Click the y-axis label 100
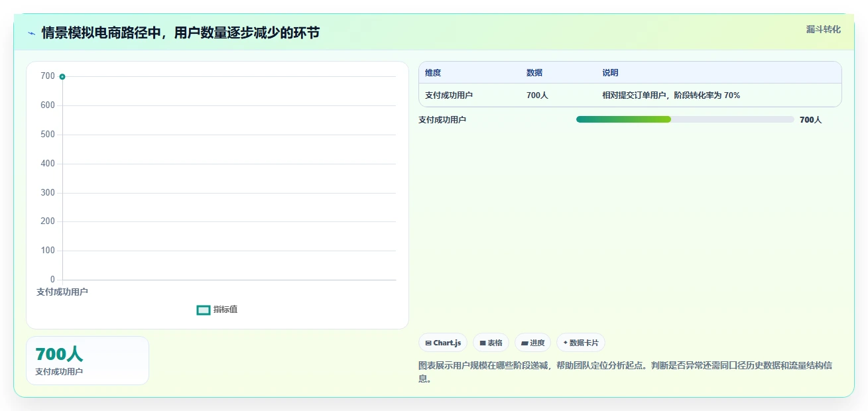Viewport: 868px width, 411px height. (48, 251)
